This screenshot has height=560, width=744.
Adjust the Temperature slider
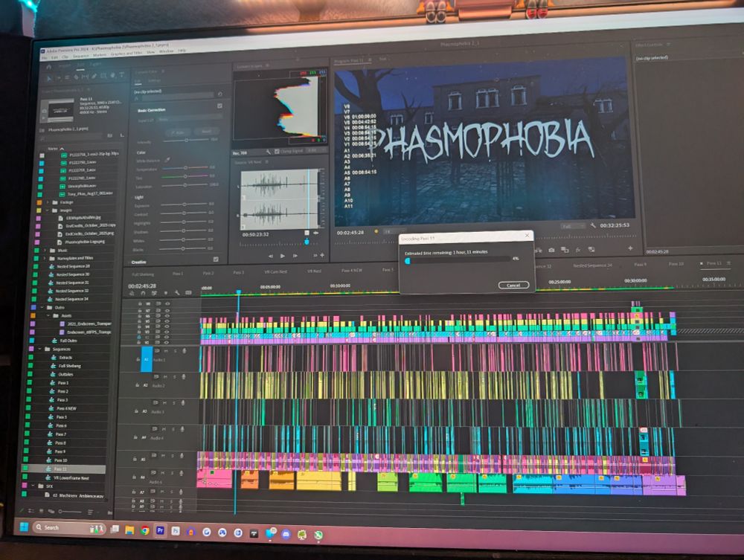pyautogui.click(x=185, y=168)
